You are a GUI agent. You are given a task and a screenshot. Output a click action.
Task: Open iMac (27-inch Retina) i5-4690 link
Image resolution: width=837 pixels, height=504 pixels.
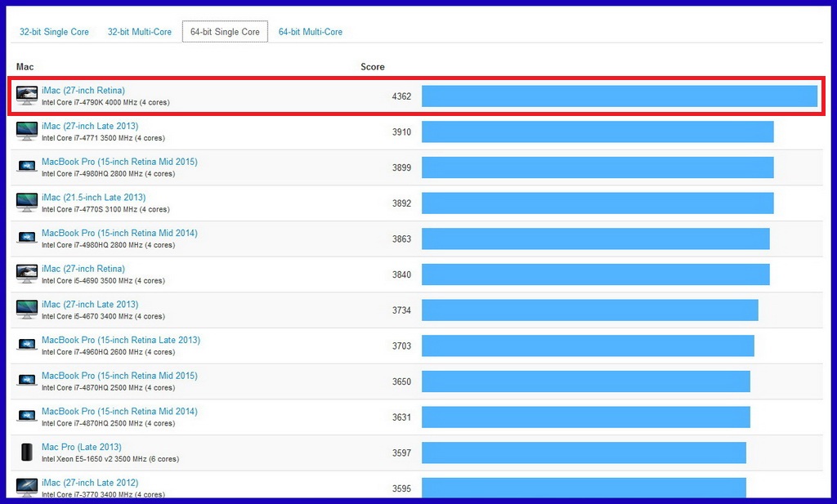(83, 269)
